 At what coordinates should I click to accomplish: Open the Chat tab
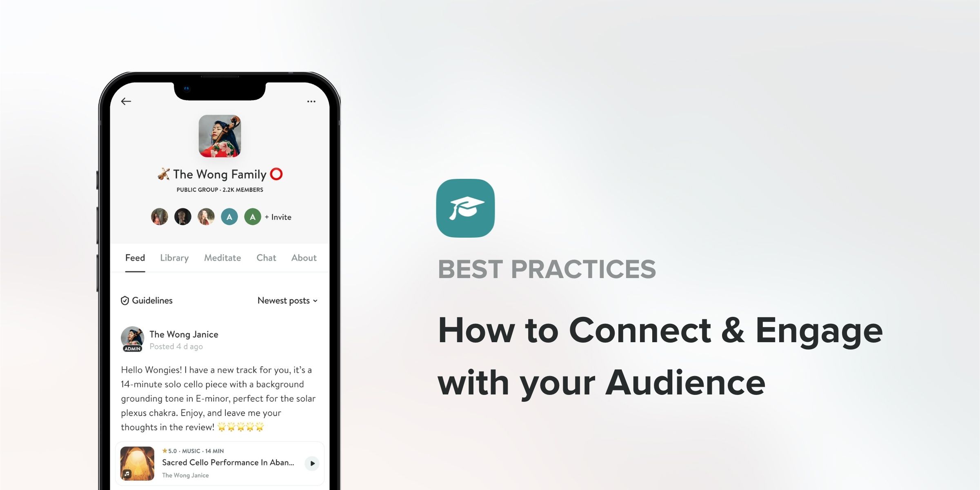pyautogui.click(x=265, y=257)
